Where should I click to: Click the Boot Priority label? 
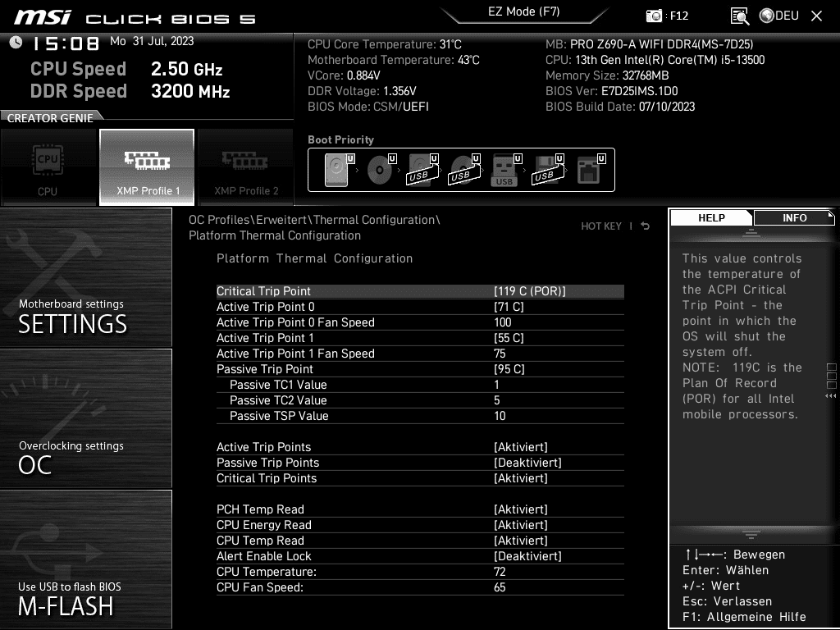click(340, 139)
